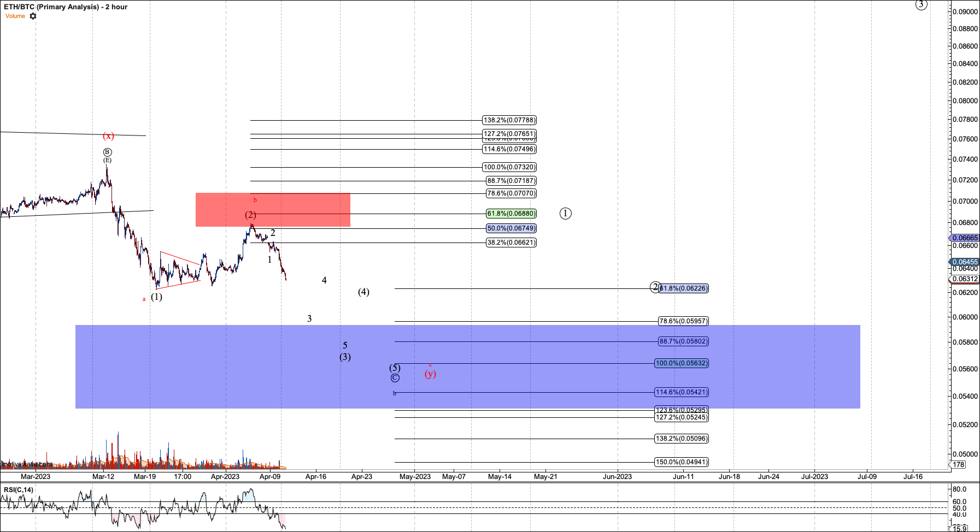Select the 88.7%(0.07187) Fibonacci label
The width and height of the screenshot is (980, 532).
coord(512,181)
